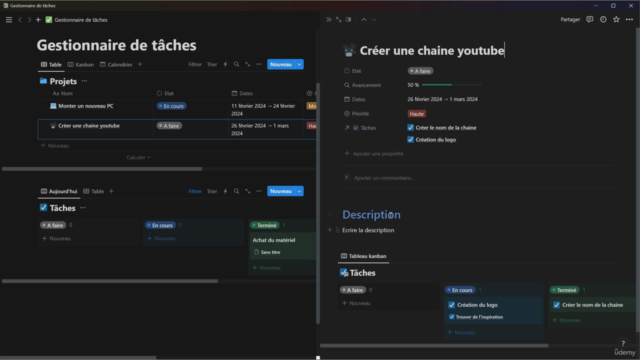Switch to the Table view tab of Projets
The width and height of the screenshot is (640, 360).
pos(51,64)
